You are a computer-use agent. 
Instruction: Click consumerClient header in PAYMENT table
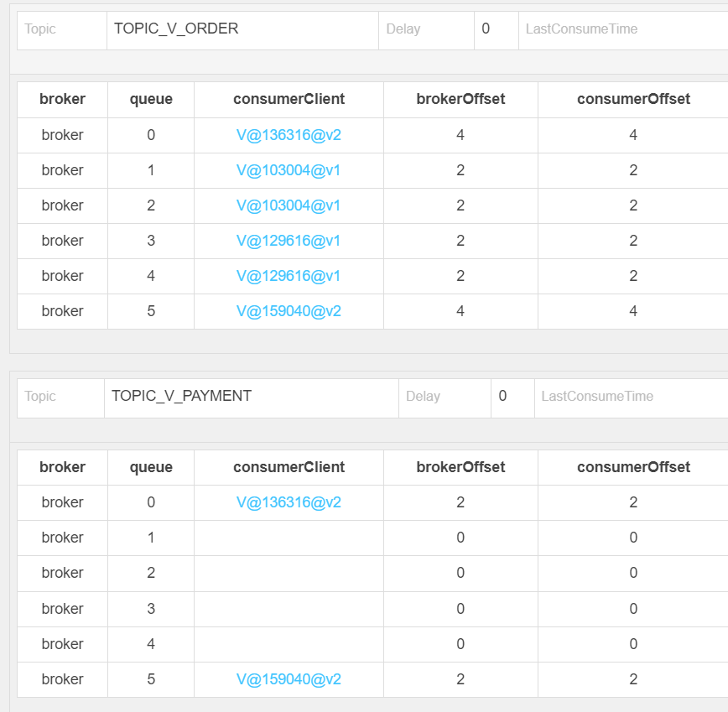pyautogui.click(x=289, y=467)
